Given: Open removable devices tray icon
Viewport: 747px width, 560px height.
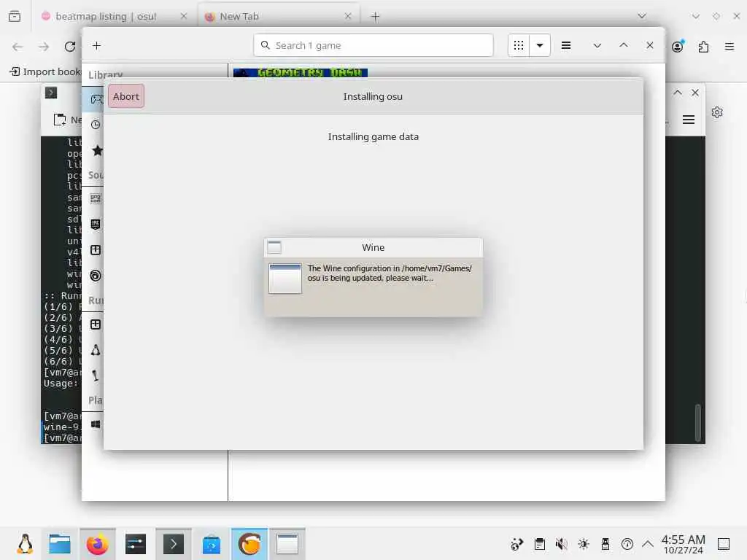Looking at the screenshot, I should (605, 544).
